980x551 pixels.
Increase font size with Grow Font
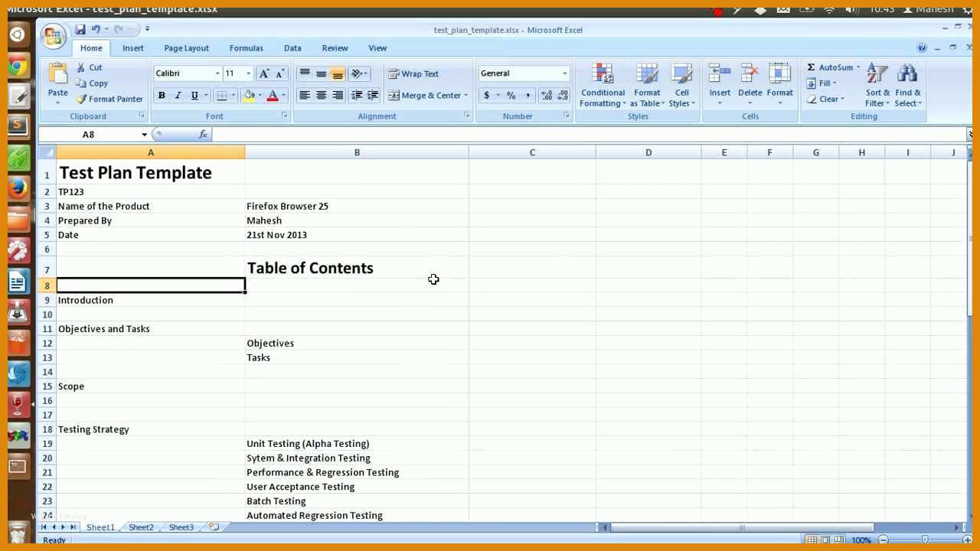(264, 73)
